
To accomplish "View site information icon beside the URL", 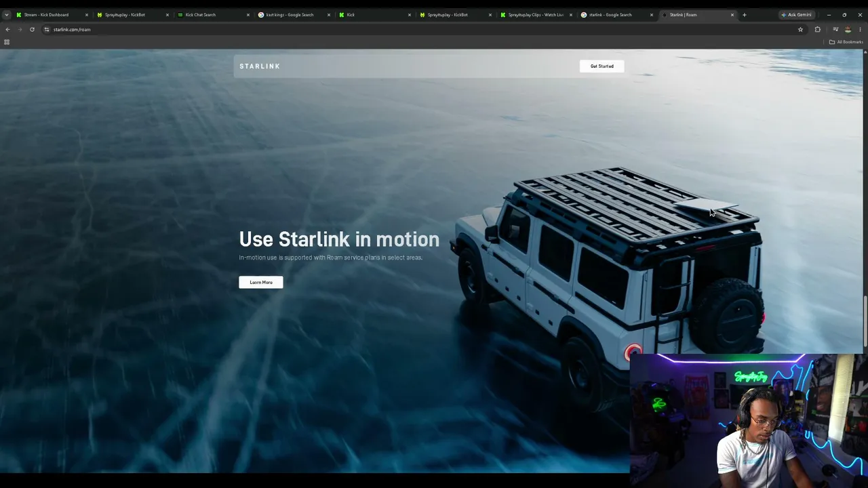I will click(x=47, y=30).
